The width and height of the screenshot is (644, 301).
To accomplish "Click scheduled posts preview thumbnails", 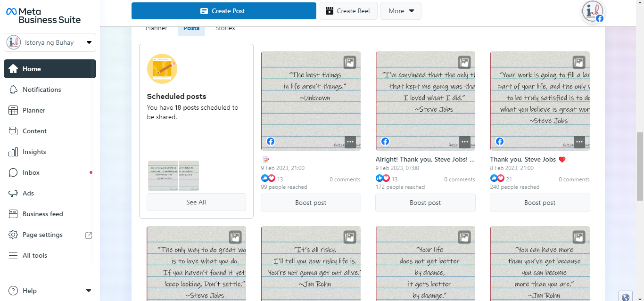I will (x=173, y=176).
